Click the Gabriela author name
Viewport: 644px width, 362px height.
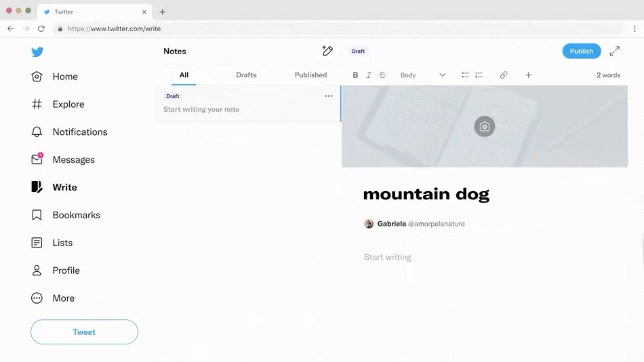[x=391, y=224]
